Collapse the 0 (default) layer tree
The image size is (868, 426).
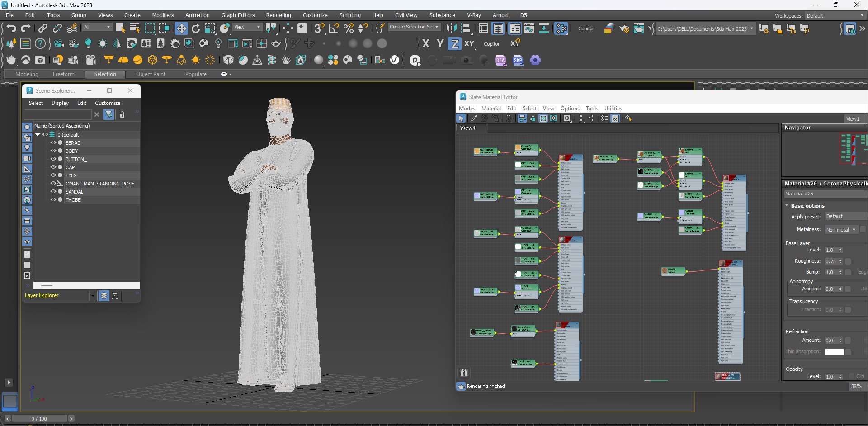click(x=38, y=135)
